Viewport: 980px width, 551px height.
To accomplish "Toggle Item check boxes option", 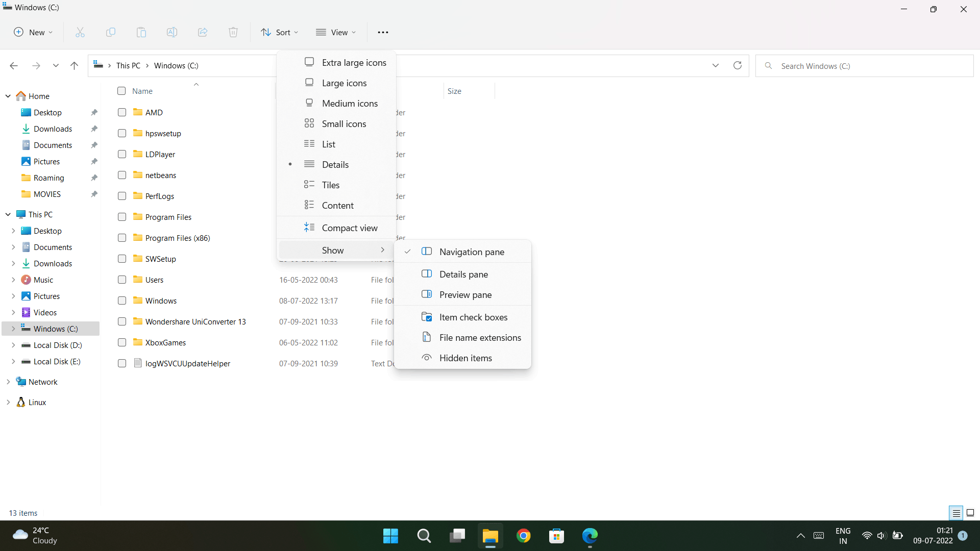I will coord(473,317).
